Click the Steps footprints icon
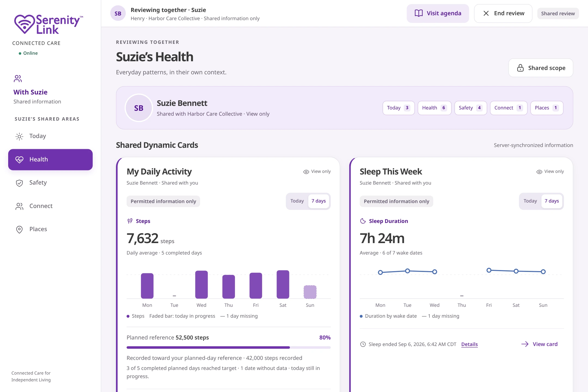The height and width of the screenshot is (392, 588). click(x=130, y=221)
